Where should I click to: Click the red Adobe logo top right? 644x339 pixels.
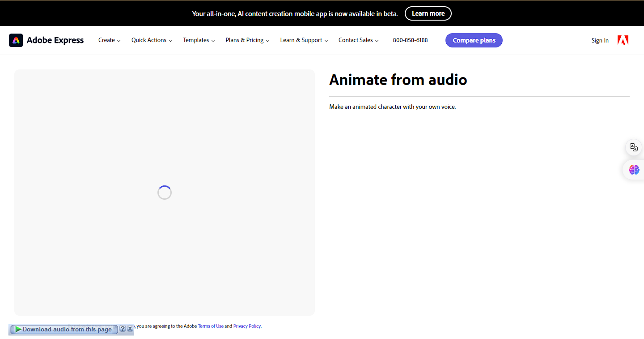(x=623, y=40)
